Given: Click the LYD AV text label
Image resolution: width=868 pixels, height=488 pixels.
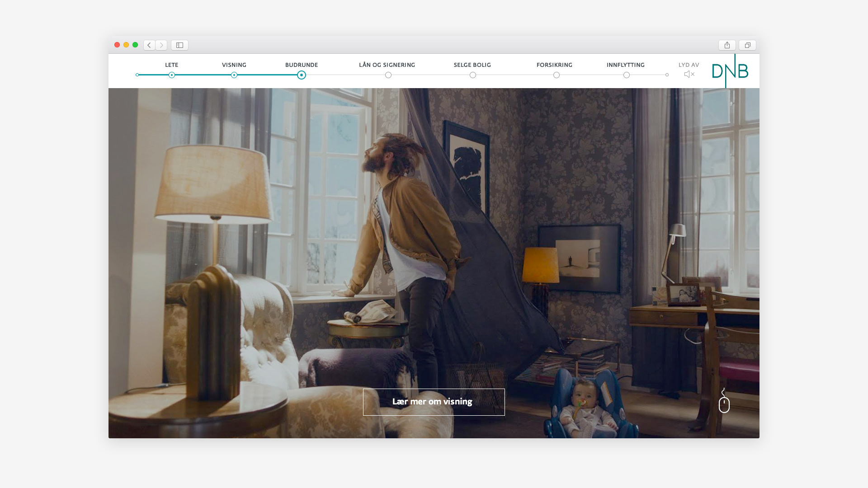Looking at the screenshot, I should pyautogui.click(x=689, y=65).
